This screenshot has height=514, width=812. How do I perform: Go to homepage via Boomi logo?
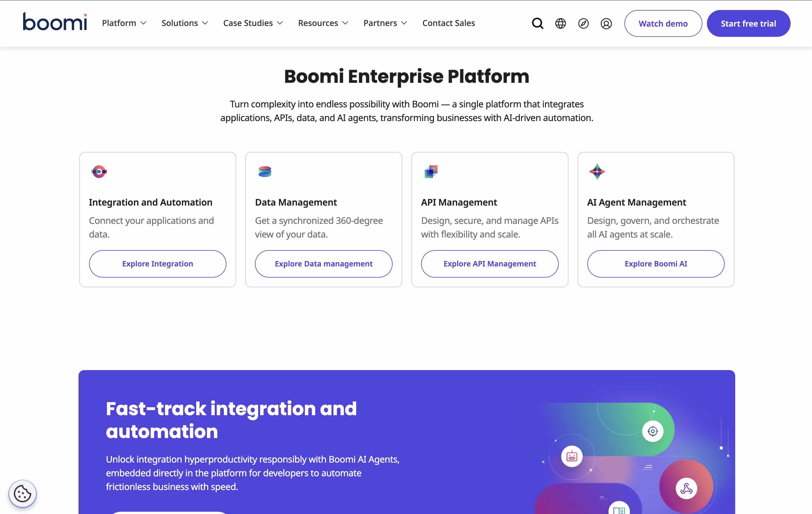click(x=55, y=22)
